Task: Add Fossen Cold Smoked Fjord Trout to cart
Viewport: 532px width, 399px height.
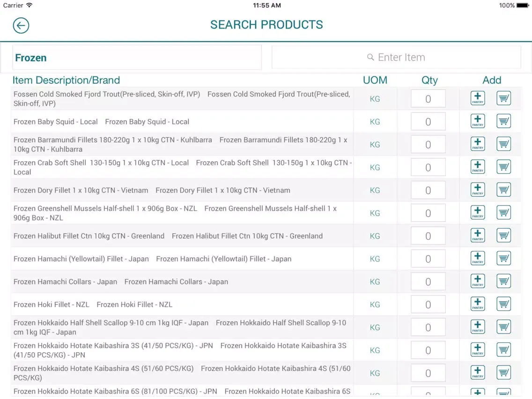Action: [503, 98]
